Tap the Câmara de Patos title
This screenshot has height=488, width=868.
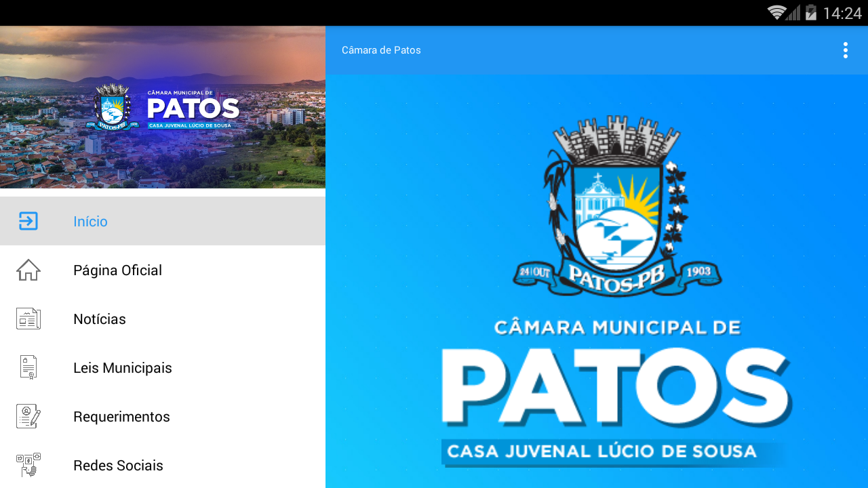tap(381, 50)
